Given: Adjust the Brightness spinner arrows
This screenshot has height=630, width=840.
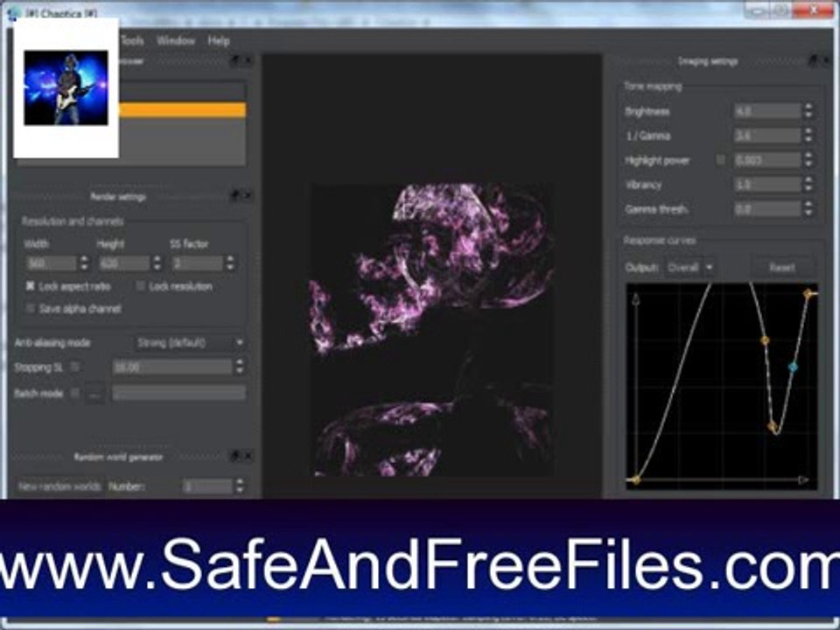Looking at the screenshot, I should [808, 111].
